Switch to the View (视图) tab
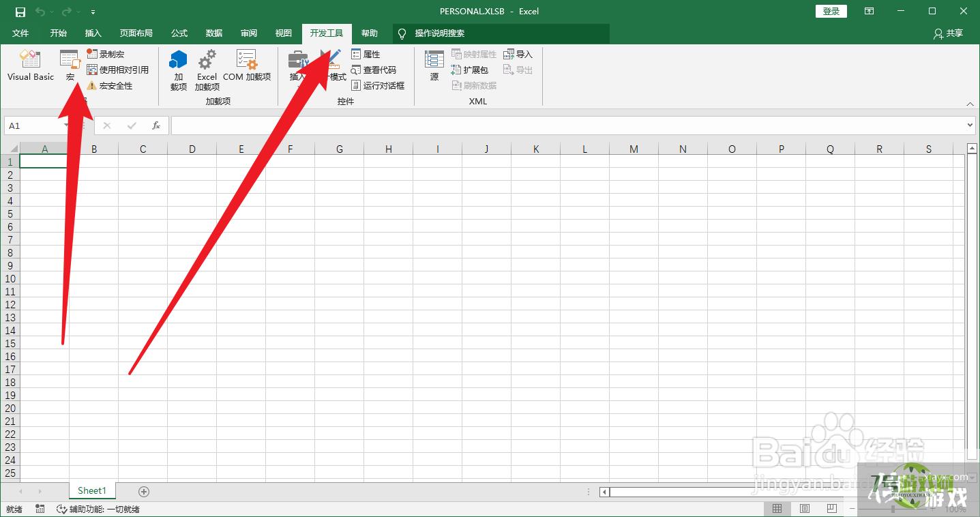 pos(284,33)
